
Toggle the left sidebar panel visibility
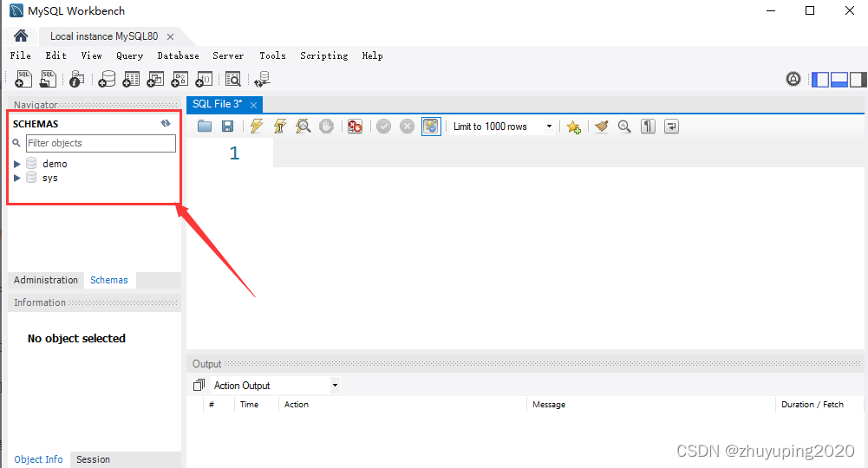(x=820, y=80)
